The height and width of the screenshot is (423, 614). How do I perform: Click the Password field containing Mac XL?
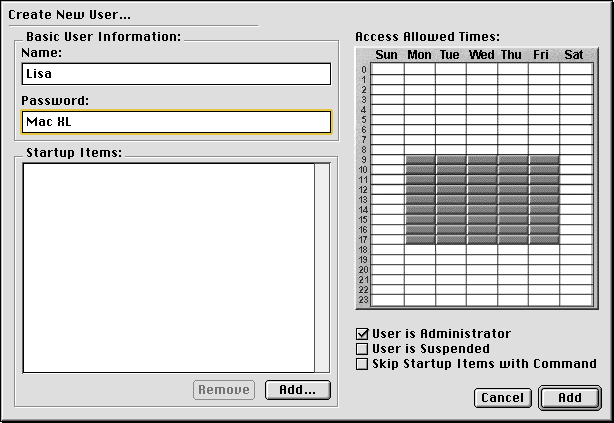[176, 122]
